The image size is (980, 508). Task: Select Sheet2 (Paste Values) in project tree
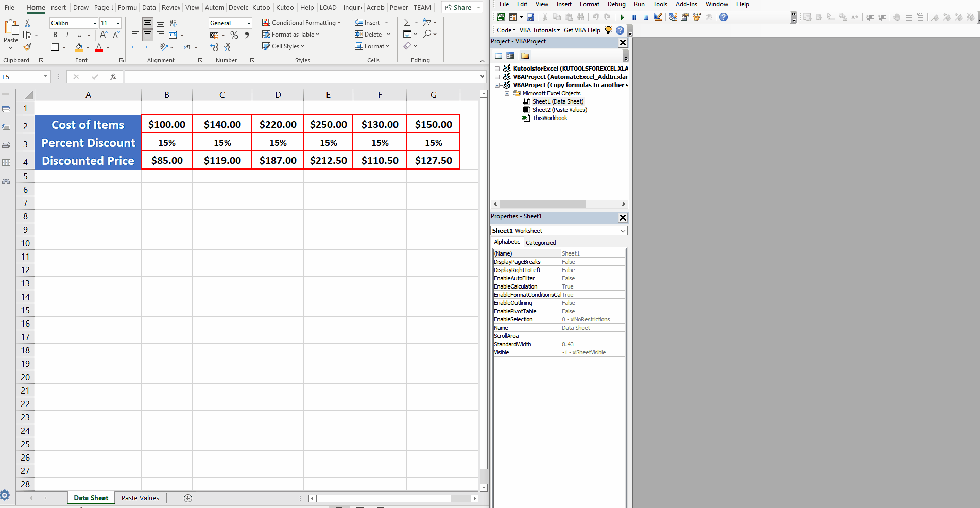point(559,110)
